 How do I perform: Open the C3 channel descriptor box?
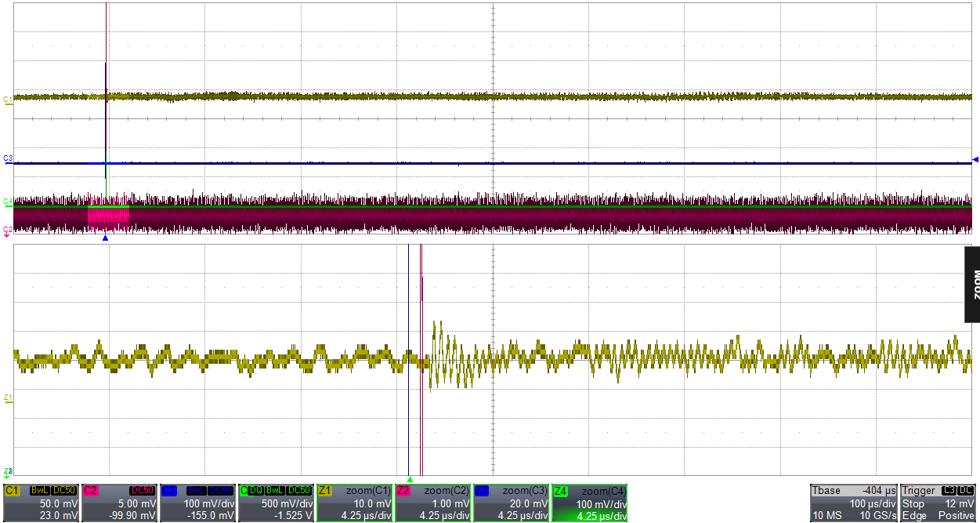click(x=197, y=503)
